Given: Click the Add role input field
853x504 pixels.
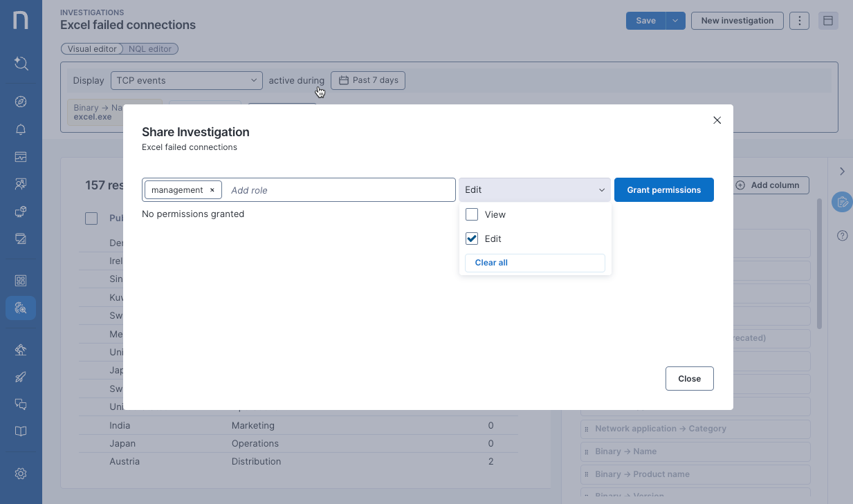Looking at the screenshot, I should click(x=339, y=190).
